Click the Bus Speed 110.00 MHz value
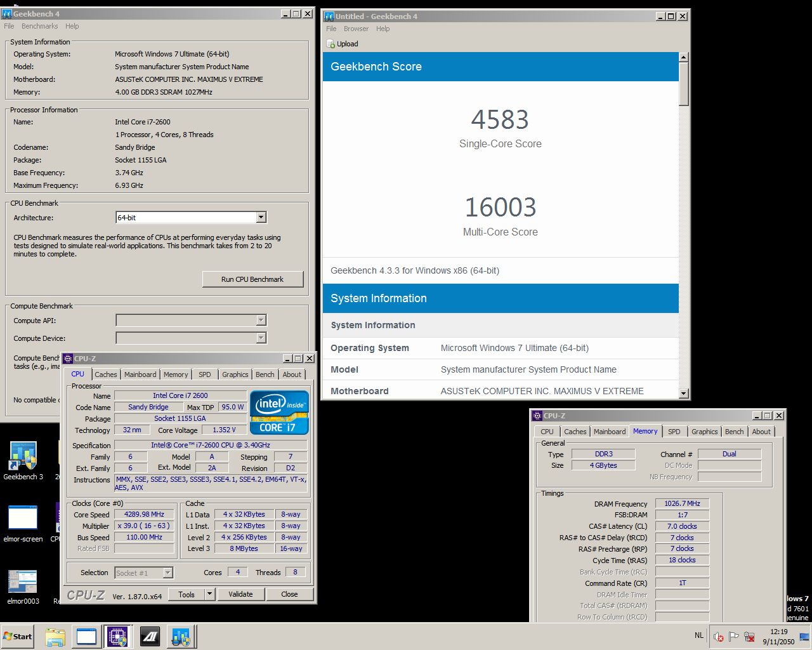The width and height of the screenshot is (812, 650). tap(144, 537)
